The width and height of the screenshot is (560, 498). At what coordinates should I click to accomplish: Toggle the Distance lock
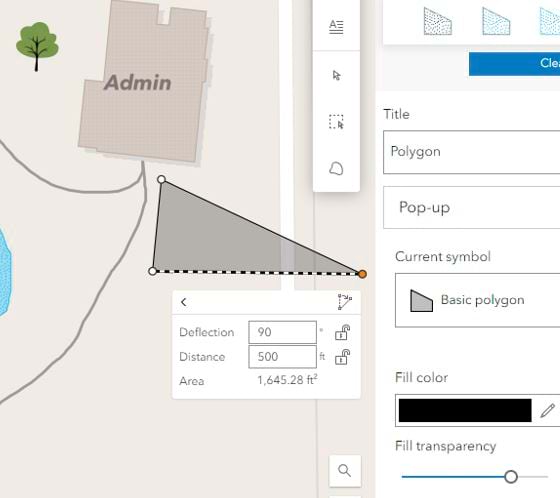point(342,357)
